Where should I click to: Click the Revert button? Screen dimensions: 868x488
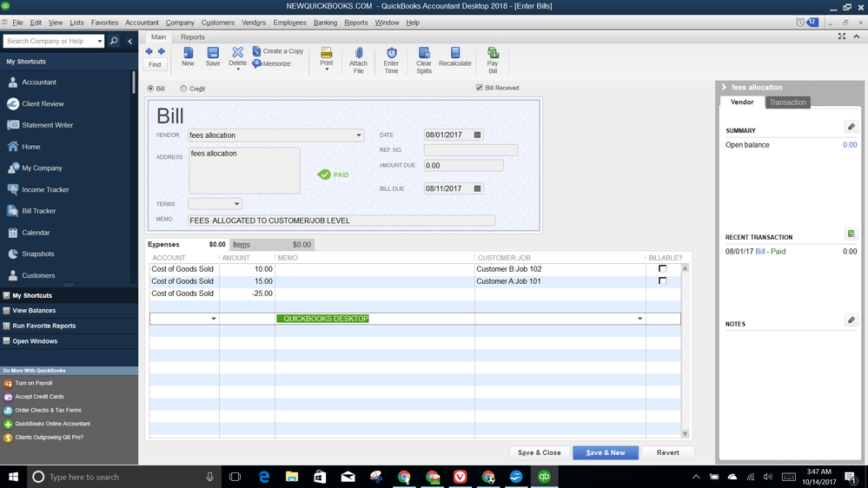click(667, 452)
